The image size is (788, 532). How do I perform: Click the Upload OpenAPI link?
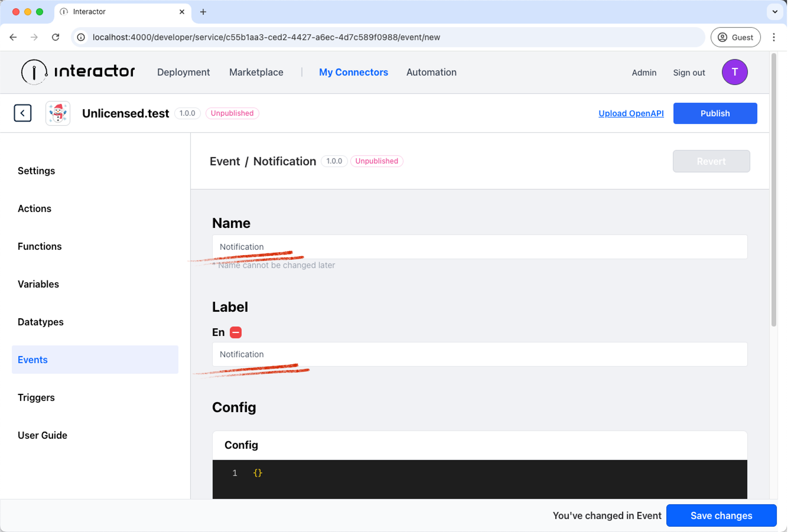(x=631, y=113)
